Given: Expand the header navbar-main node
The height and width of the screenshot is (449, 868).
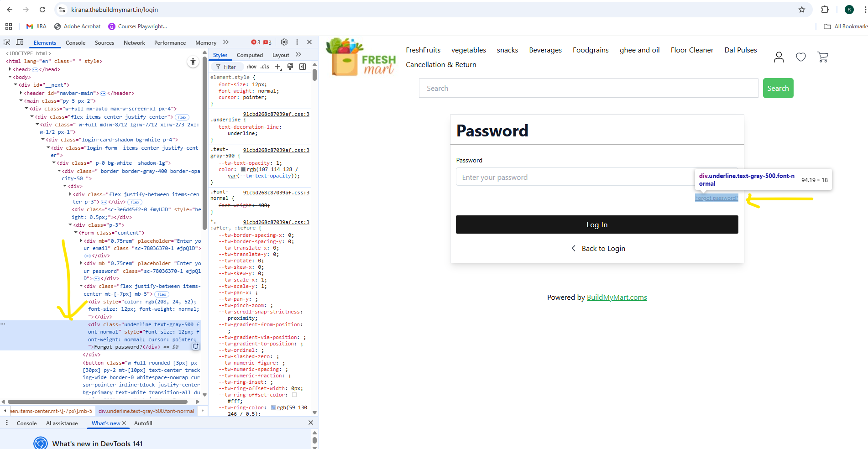Looking at the screenshot, I should pos(21,93).
